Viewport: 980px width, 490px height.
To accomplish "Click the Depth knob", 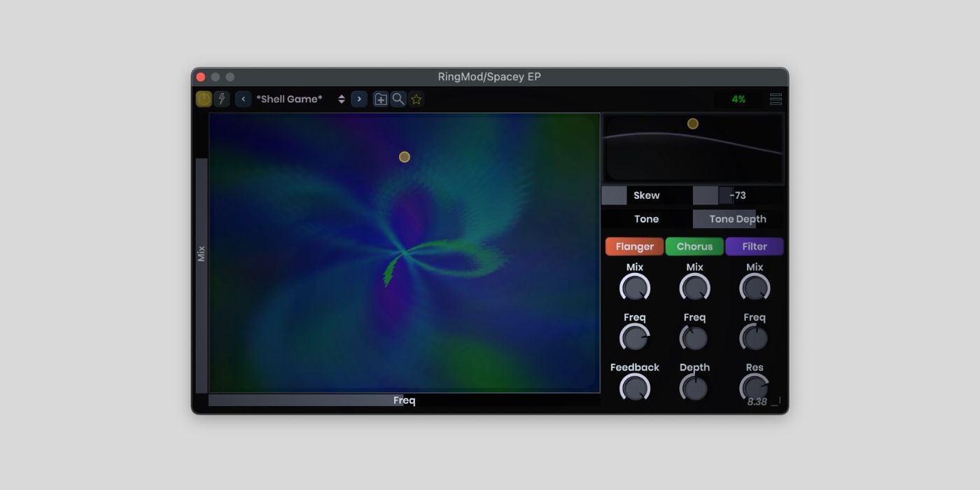I will click(x=695, y=388).
